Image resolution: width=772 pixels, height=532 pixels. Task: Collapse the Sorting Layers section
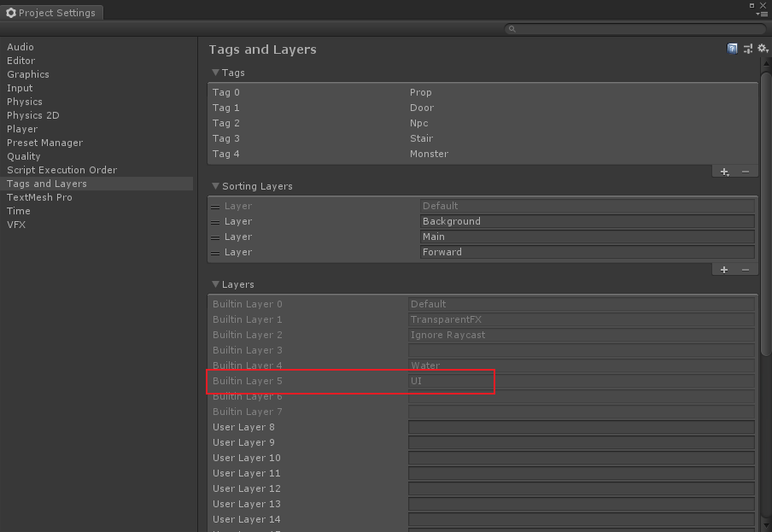pyautogui.click(x=214, y=186)
